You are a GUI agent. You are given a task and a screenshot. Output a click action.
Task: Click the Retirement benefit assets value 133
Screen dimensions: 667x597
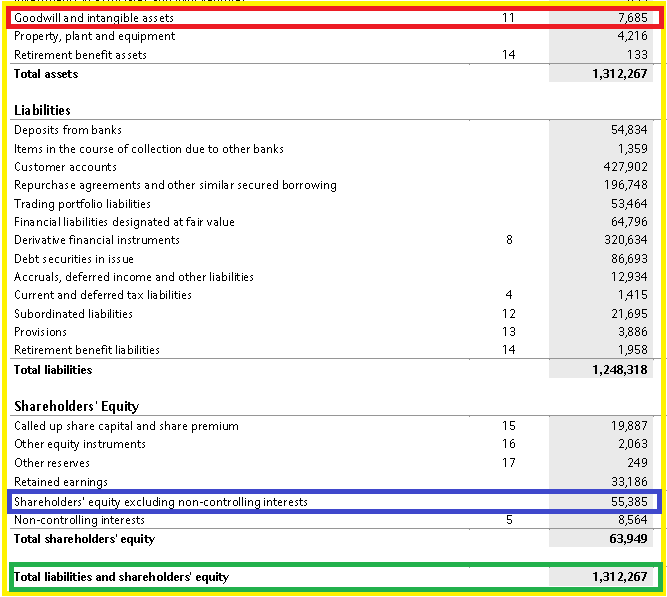click(637, 55)
